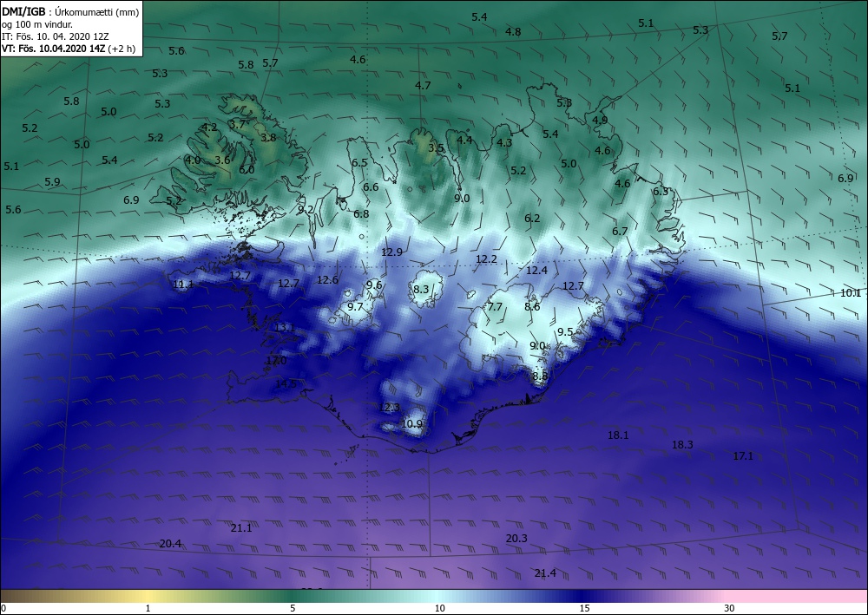Image resolution: width=868 pixels, height=615 pixels.
Task: Click the 4.3 value on the map
Action: (x=504, y=142)
